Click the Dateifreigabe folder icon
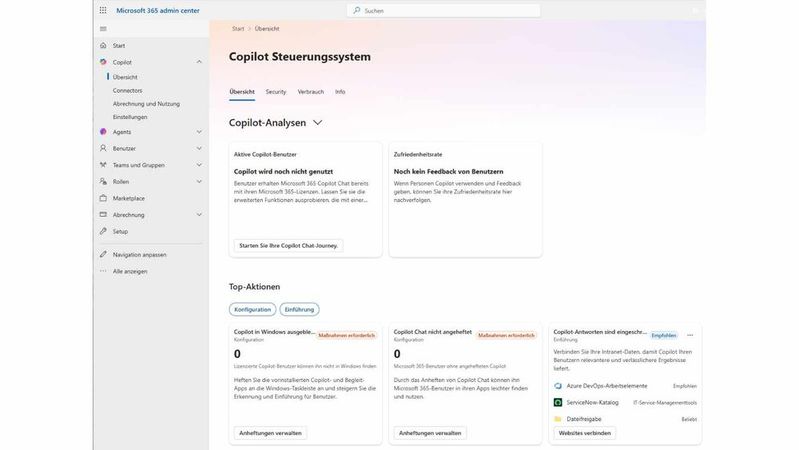Viewport: 799px width, 450px height. tap(558, 419)
